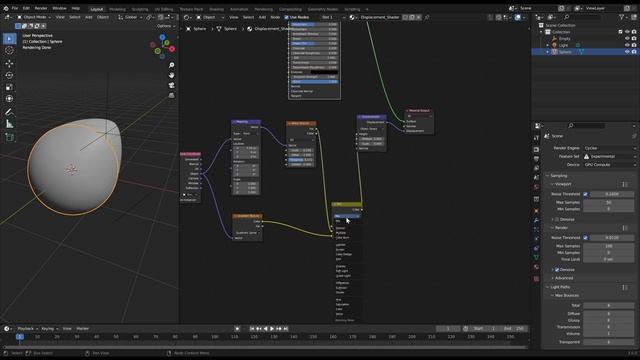Viewport: 640px width, 360px height.
Task: Toggle Viewport Denoise checkbox
Action: pyautogui.click(x=557, y=220)
